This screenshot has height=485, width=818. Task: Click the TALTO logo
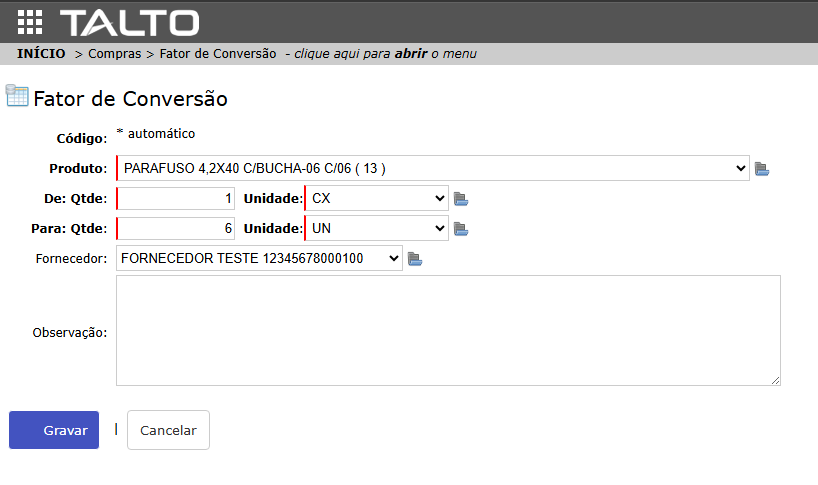[x=129, y=22]
